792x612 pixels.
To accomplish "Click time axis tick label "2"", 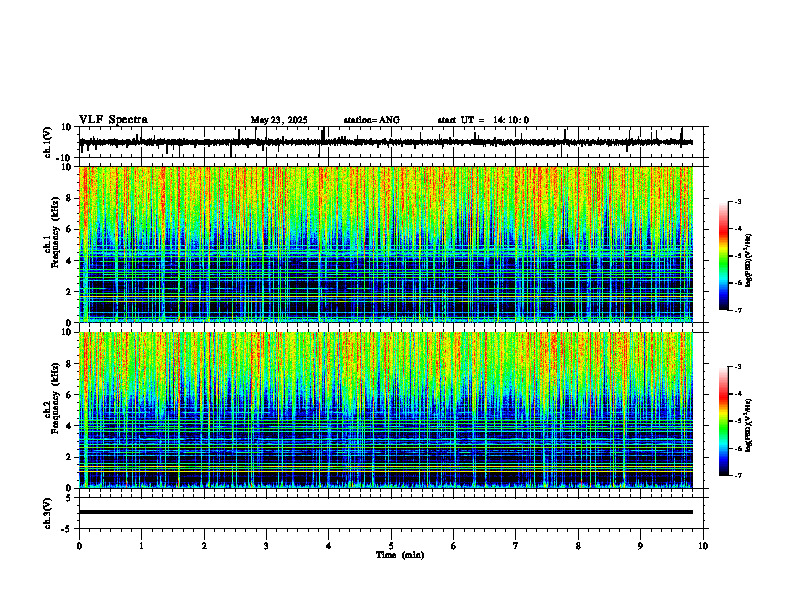I will 204,546.
